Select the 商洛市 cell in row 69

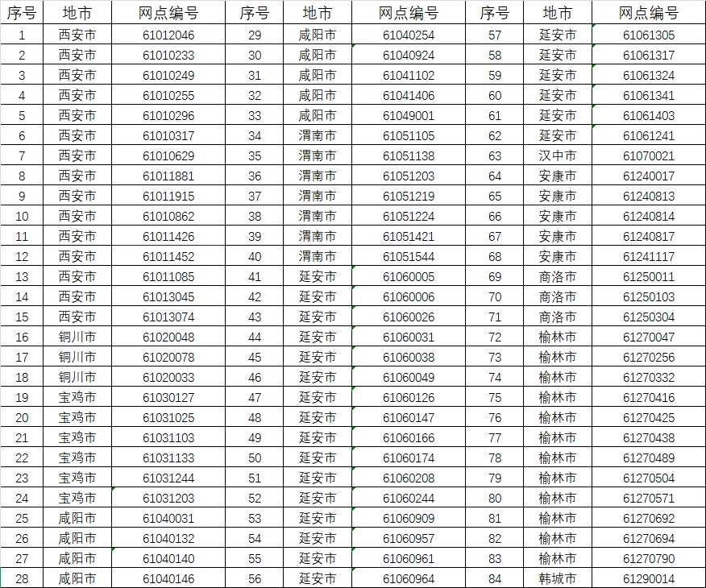(556, 277)
